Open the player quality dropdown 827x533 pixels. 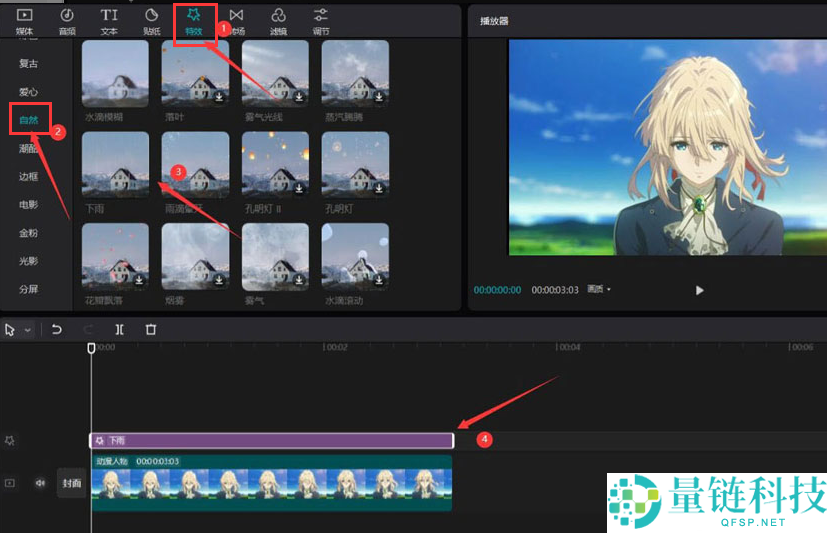tap(599, 290)
